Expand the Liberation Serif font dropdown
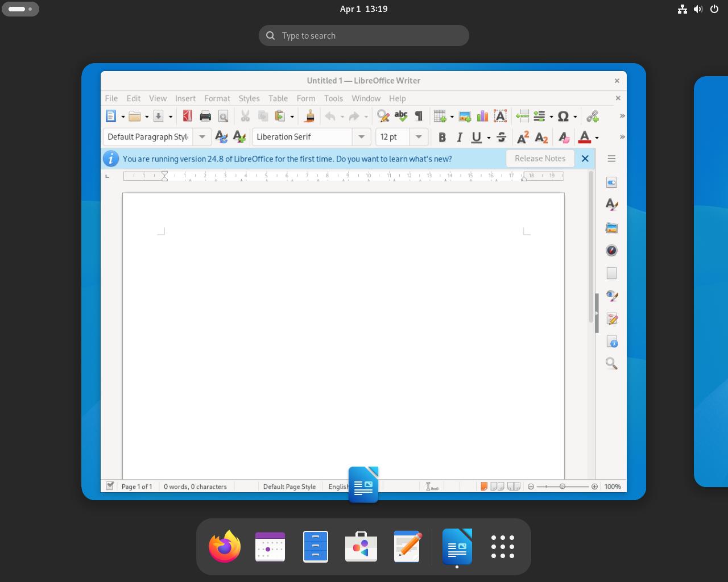Screen dimensions: 728x582 [361, 137]
